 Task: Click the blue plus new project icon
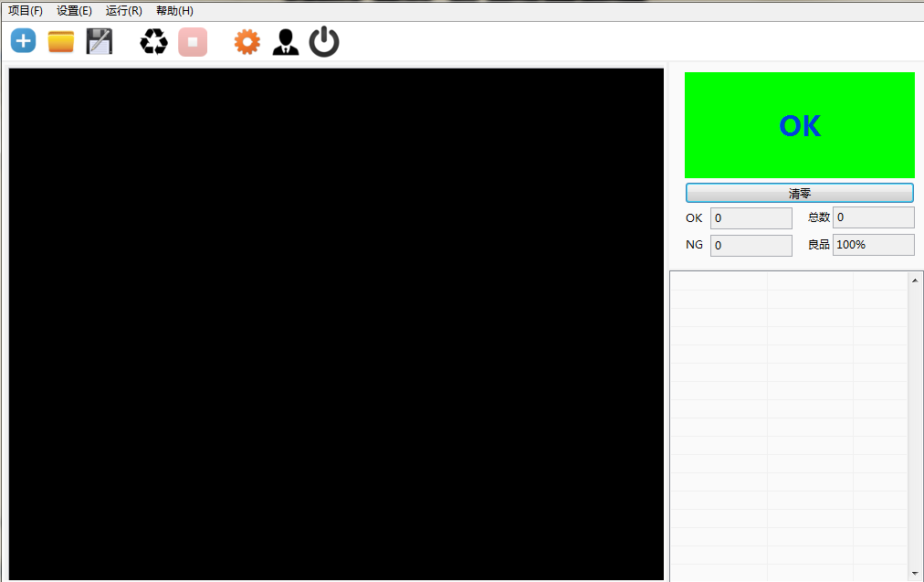24,41
